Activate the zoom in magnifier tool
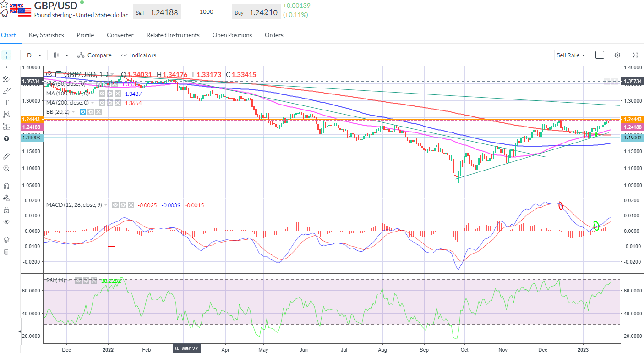This screenshot has height=353, width=644. tap(6, 168)
